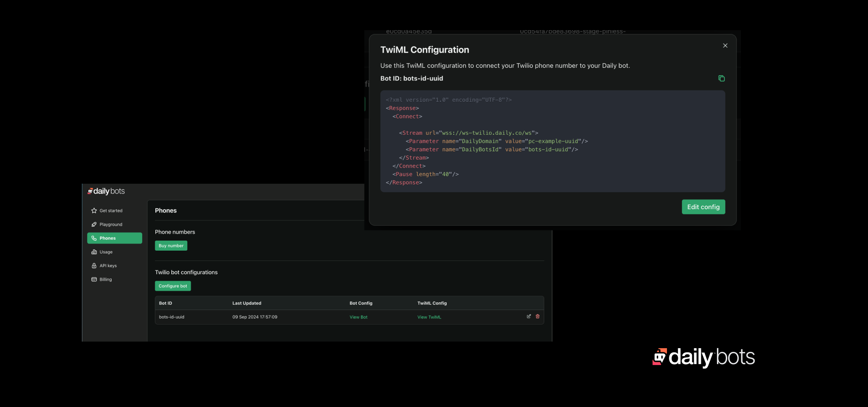Click the Twilio bot configurations heading
Screen dimensions: 868x407
186,272
